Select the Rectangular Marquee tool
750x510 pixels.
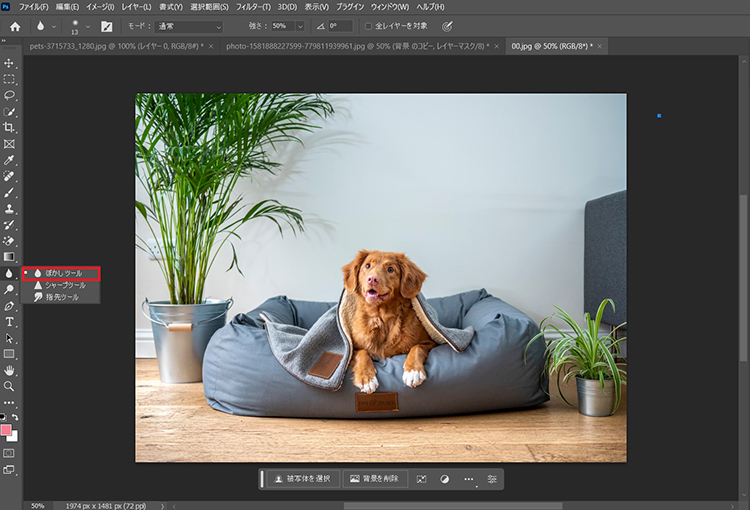tap(9, 79)
